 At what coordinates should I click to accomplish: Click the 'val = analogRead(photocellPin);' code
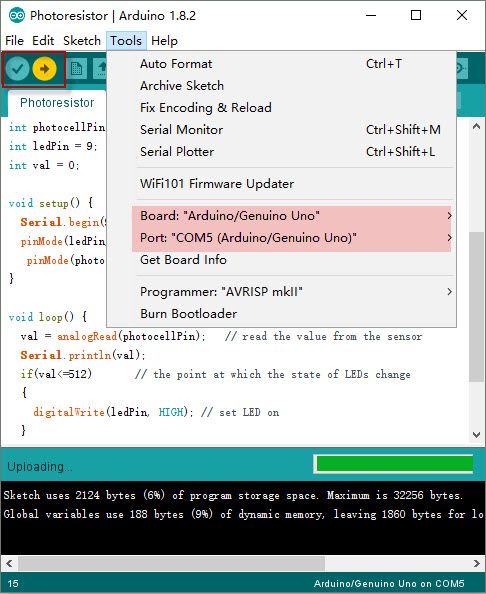click(x=113, y=336)
